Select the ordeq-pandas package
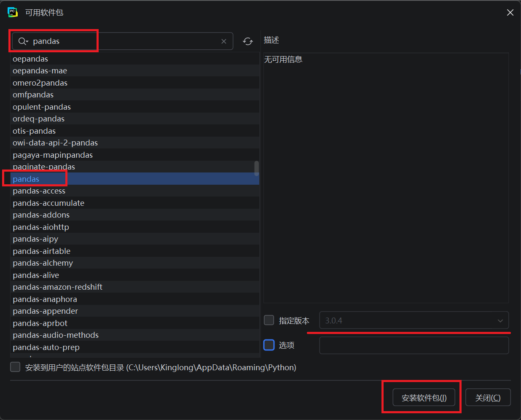 134,118
